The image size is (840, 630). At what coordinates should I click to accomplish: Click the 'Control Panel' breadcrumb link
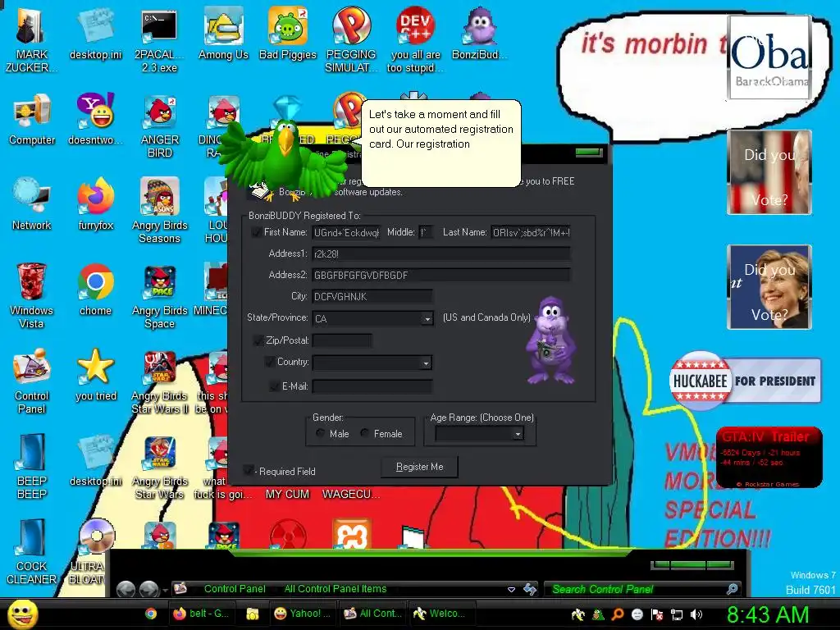(235, 589)
